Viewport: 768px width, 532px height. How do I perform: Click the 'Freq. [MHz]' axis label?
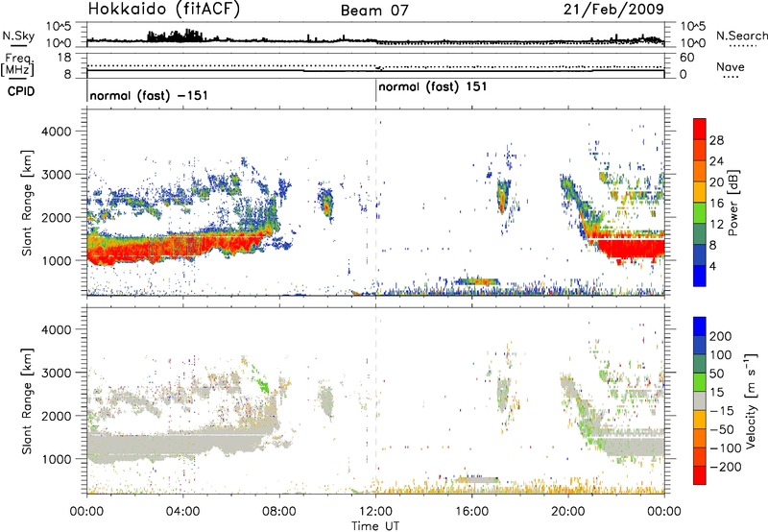(17, 65)
